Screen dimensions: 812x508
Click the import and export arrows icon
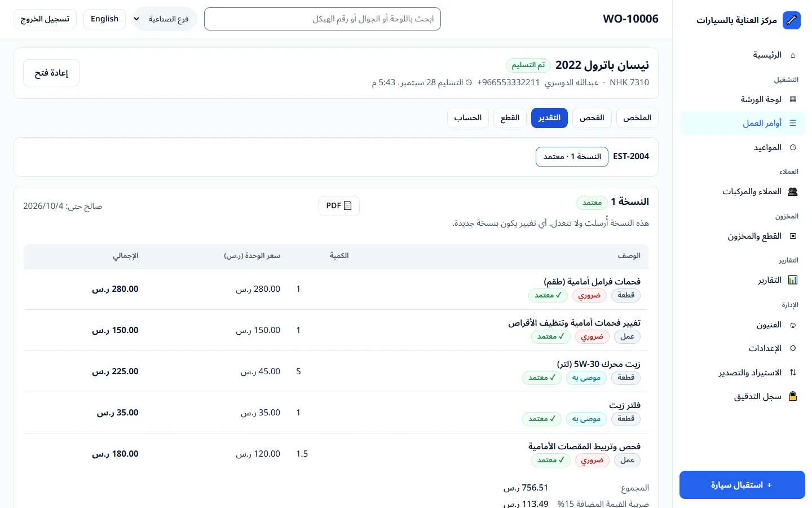point(793,373)
